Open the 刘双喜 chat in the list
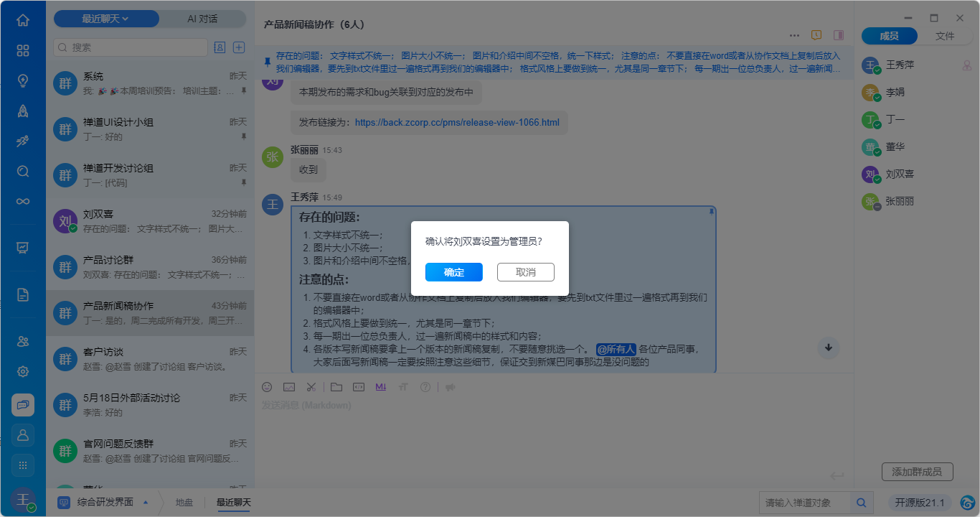This screenshot has height=517, width=980. 150,221
